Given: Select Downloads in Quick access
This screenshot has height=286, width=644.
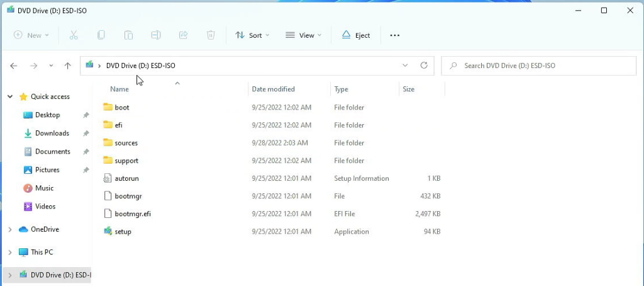Looking at the screenshot, I should (x=52, y=134).
